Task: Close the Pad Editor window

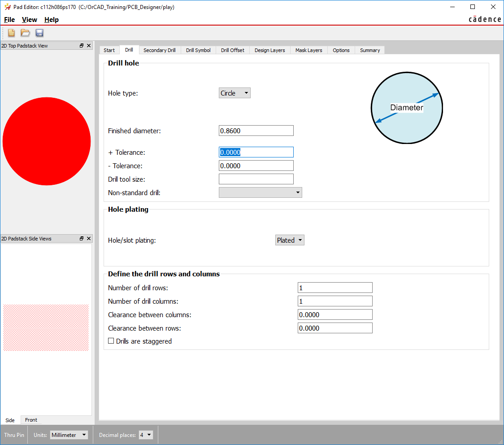Action: pos(493,7)
